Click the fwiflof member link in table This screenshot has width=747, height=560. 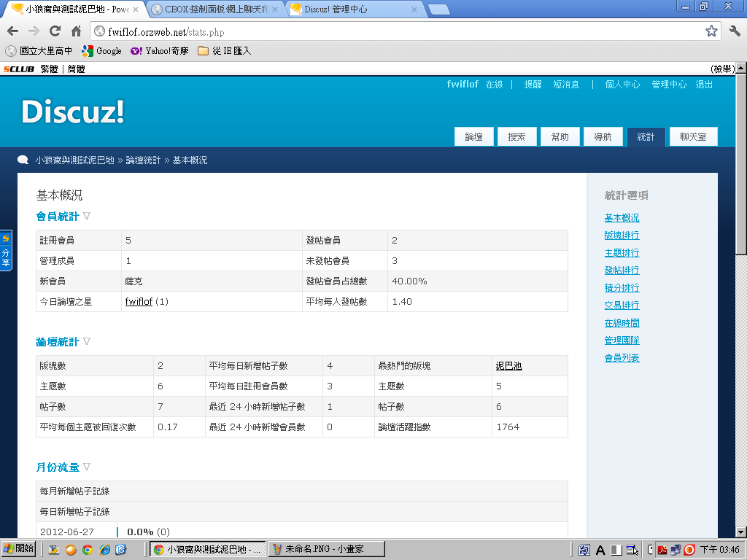click(139, 302)
